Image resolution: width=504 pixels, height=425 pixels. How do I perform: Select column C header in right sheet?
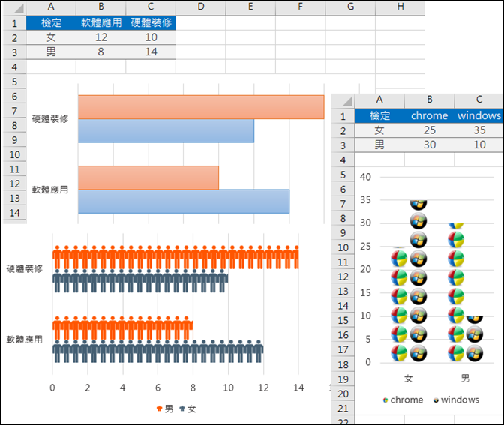tap(479, 100)
